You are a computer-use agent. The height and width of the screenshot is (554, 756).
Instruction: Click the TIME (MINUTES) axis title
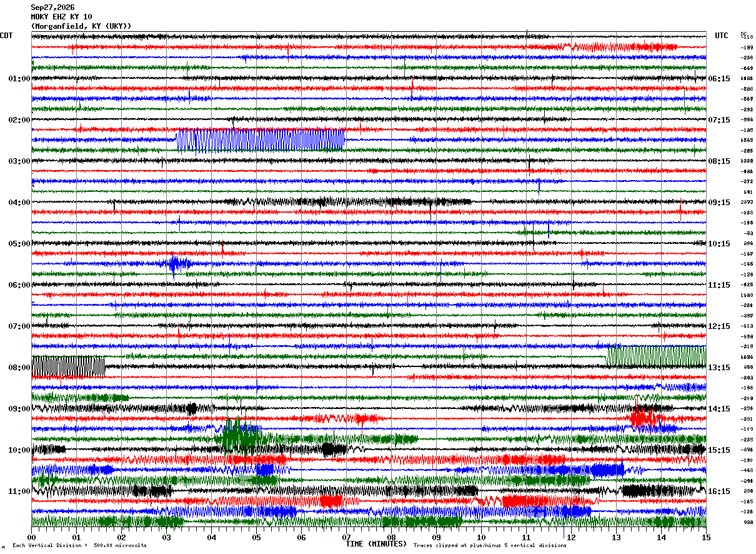pyautogui.click(x=376, y=544)
